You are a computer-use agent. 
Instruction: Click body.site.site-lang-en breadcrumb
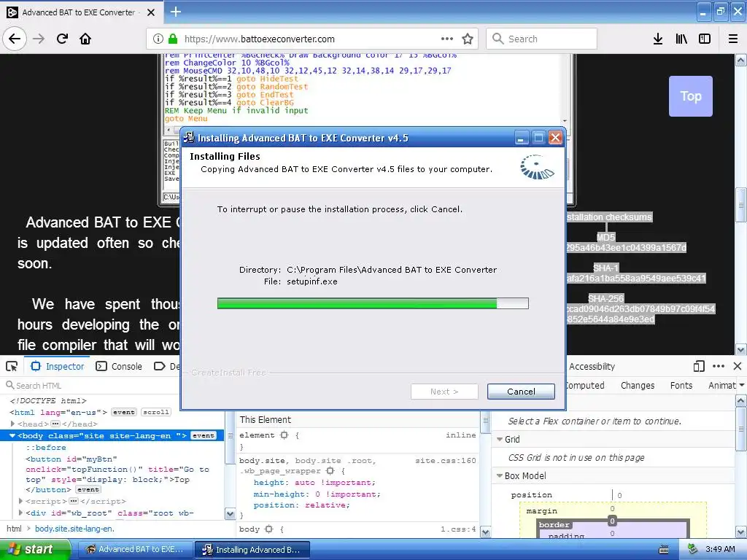pyautogui.click(x=74, y=529)
